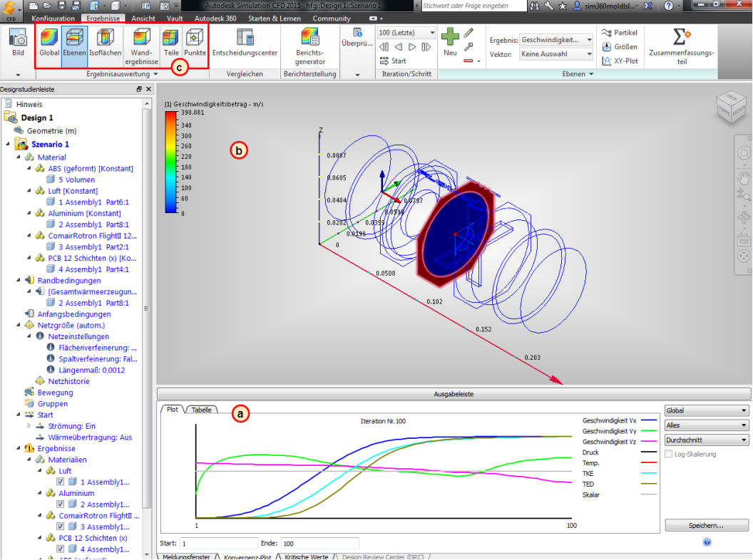Click the Teile parts tool
This screenshot has height=560, width=753.
click(171, 42)
